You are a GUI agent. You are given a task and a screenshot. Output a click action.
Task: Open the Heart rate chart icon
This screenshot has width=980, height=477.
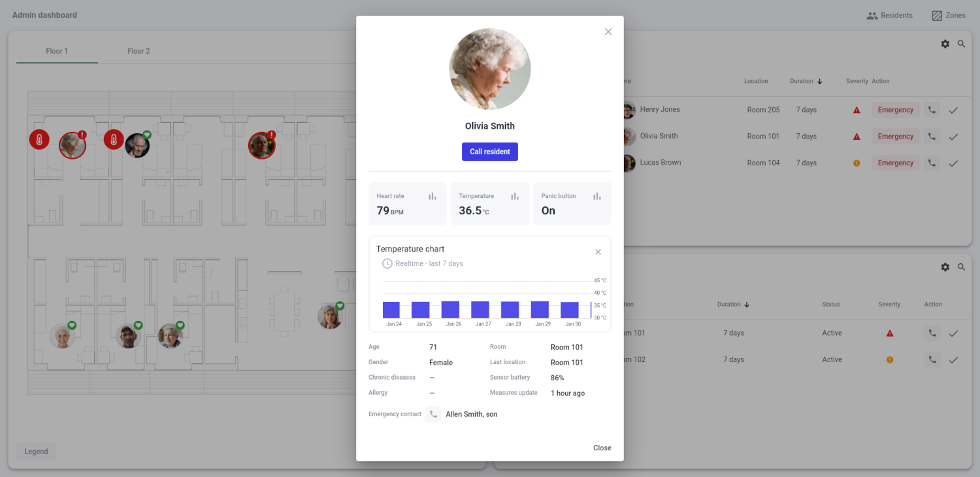pyautogui.click(x=432, y=196)
